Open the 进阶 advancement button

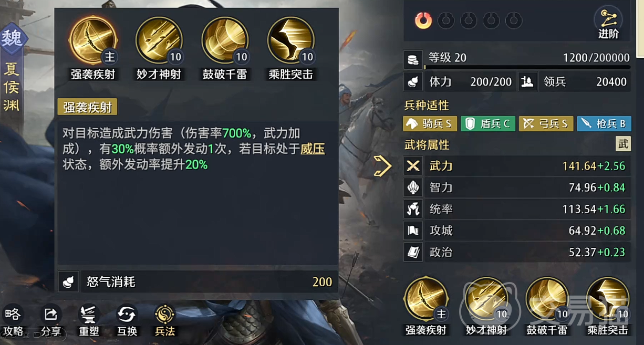(x=608, y=24)
